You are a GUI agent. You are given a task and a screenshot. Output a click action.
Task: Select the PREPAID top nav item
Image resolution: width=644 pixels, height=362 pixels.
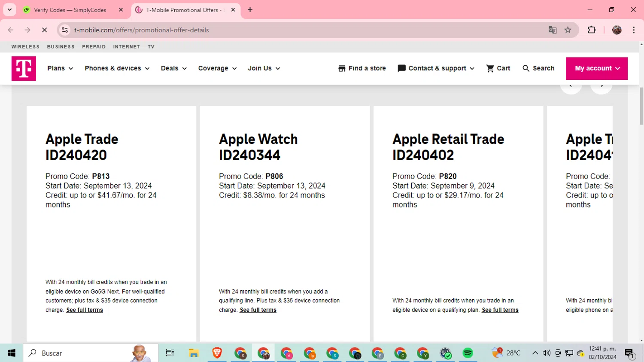click(x=94, y=47)
